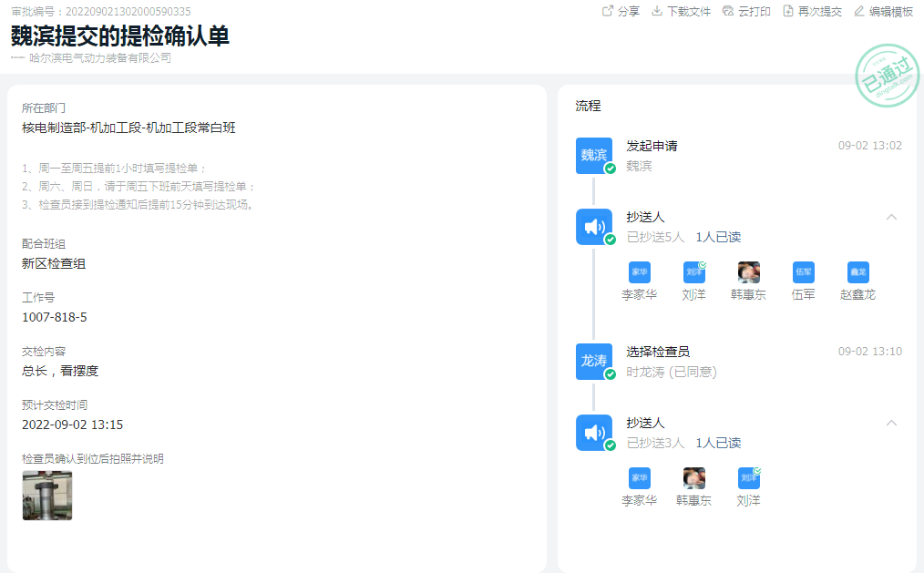
Task: Click 韩惠东's profile photo
Action: pos(748,271)
